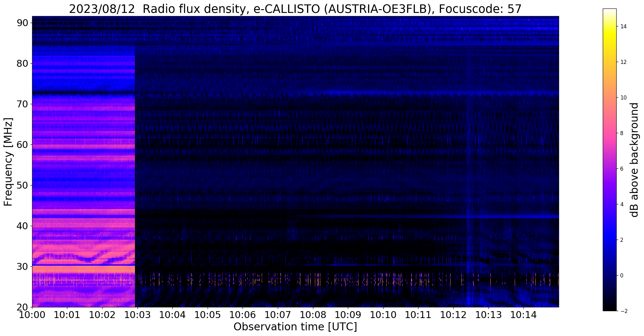This screenshot has height=336, width=644.
Task: Click the 10:01 time tick label
Action: 67,315
